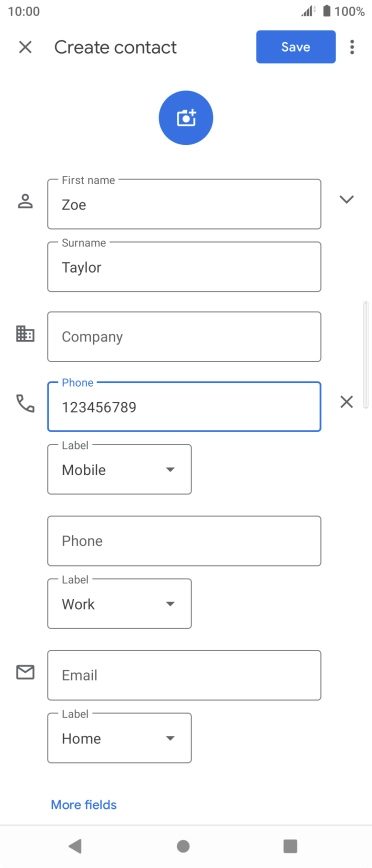The width and height of the screenshot is (372, 868).
Task: Tap the company building icon
Action: click(25, 334)
